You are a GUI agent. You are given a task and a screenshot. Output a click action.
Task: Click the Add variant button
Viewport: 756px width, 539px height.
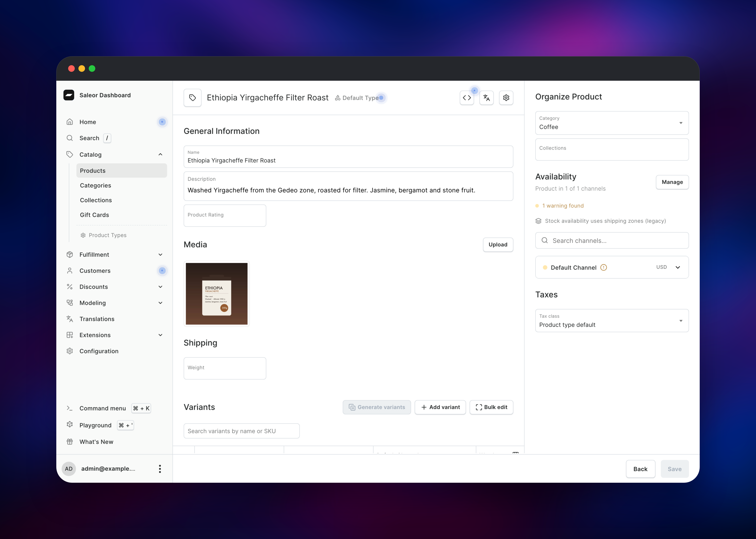pyautogui.click(x=440, y=407)
